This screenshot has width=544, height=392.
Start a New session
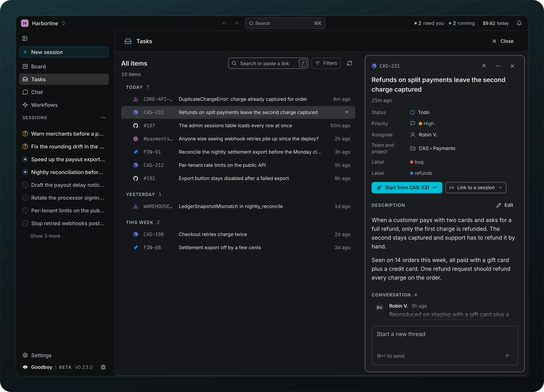click(64, 52)
